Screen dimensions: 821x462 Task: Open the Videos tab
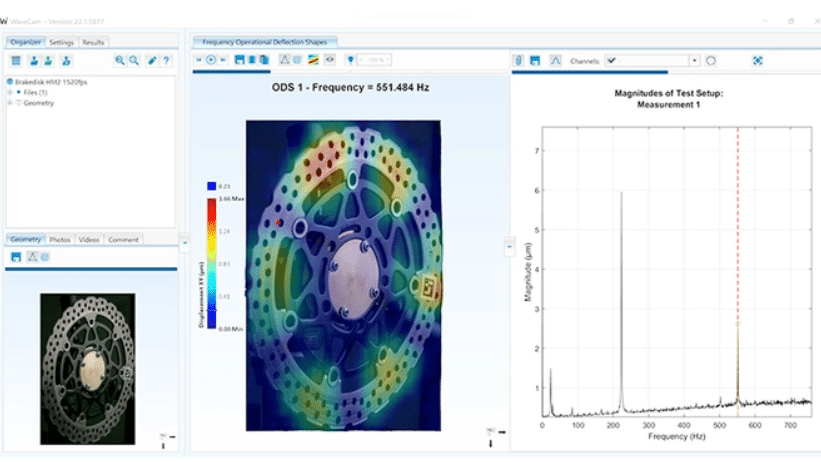[89, 240]
